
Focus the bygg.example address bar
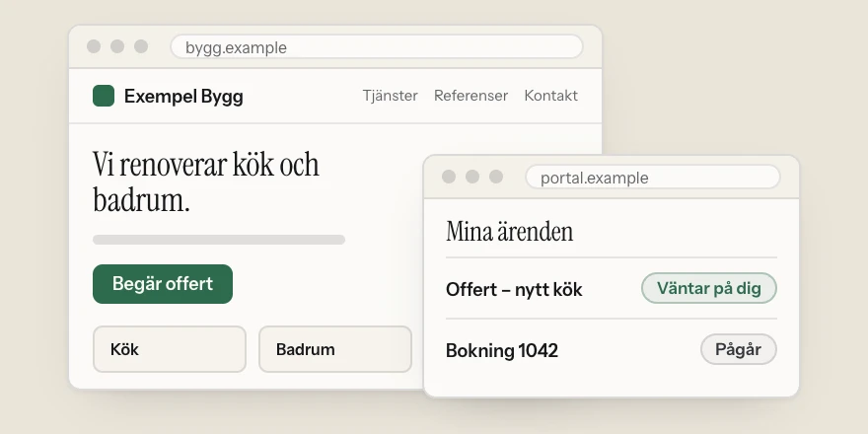(x=377, y=47)
